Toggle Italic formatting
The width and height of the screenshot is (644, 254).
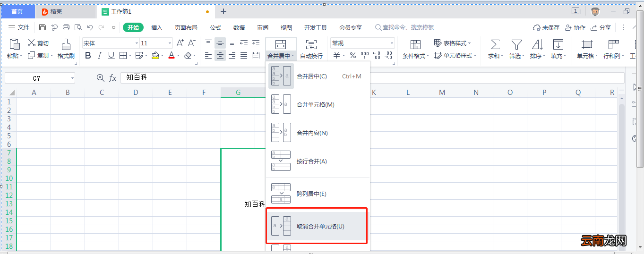100,56
